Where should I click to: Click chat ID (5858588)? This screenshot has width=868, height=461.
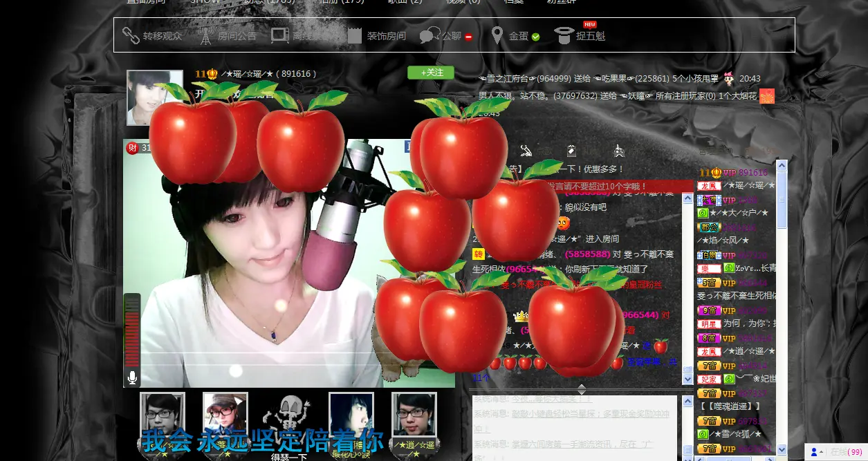pos(587,254)
